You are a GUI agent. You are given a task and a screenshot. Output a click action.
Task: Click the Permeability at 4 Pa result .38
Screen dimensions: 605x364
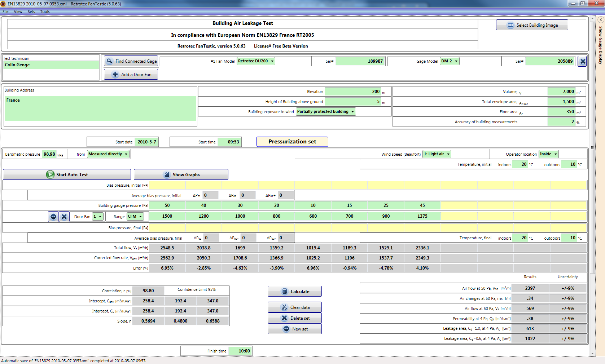tap(530, 319)
